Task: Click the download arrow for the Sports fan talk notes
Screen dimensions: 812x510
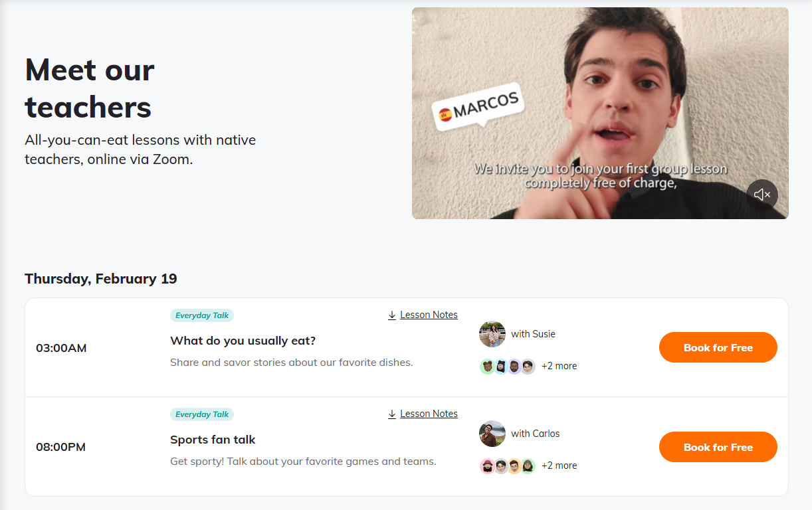Action: pos(392,414)
